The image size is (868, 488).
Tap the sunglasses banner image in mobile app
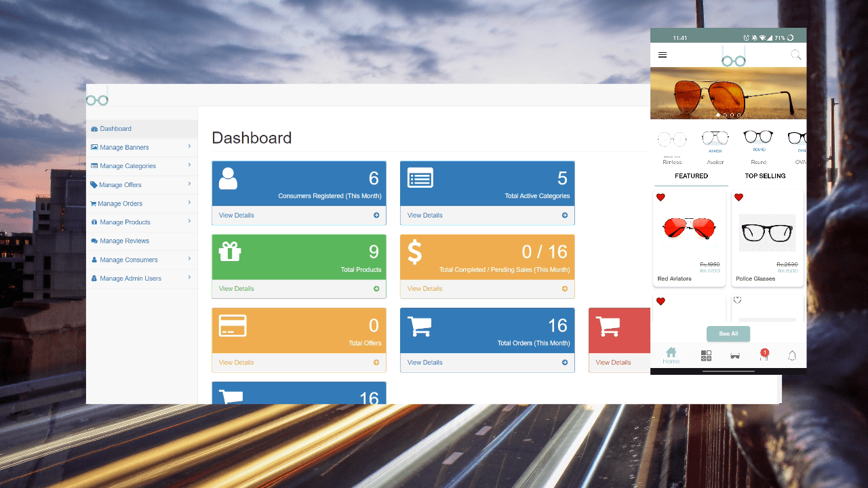tap(728, 94)
